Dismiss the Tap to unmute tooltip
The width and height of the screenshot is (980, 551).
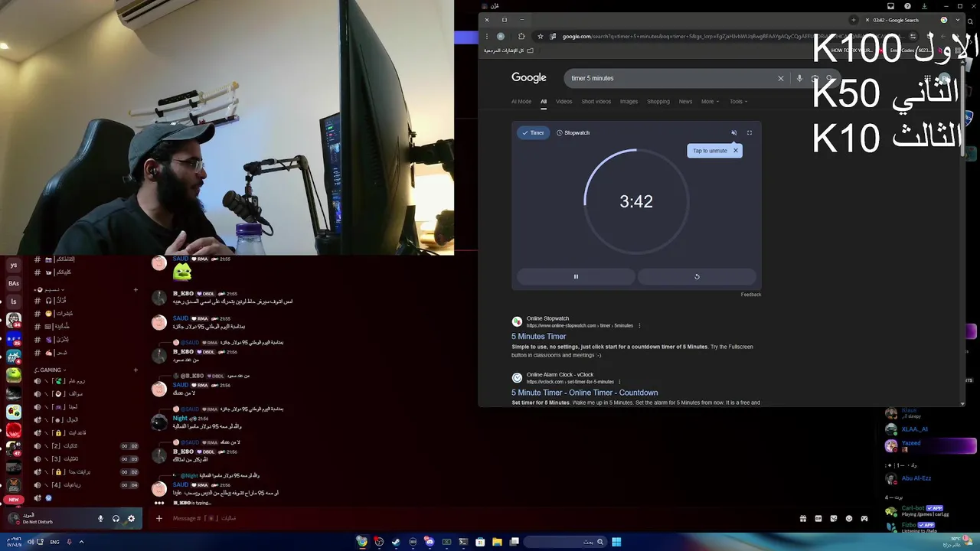pyautogui.click(x=736, y=151)
